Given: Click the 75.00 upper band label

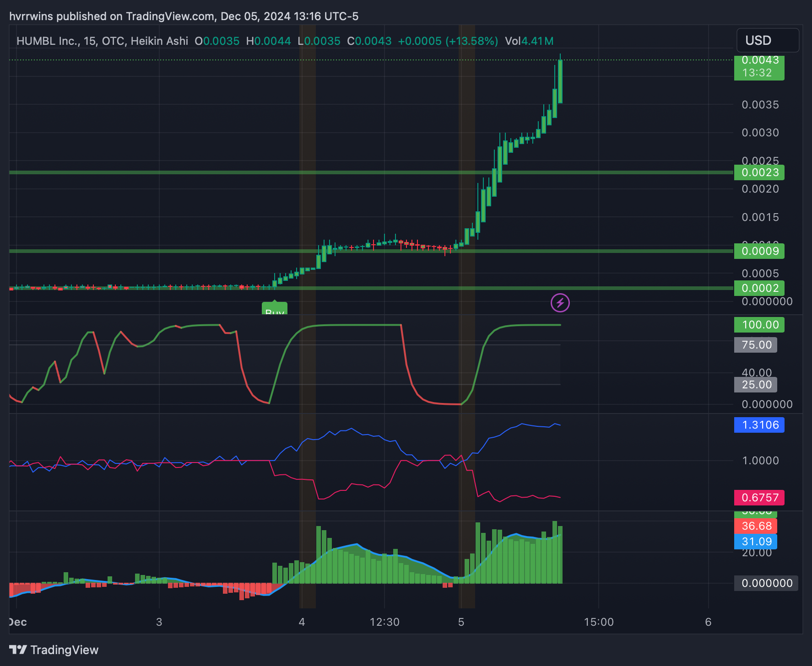Looking at the screenshot, I should [x=756, y=345].
